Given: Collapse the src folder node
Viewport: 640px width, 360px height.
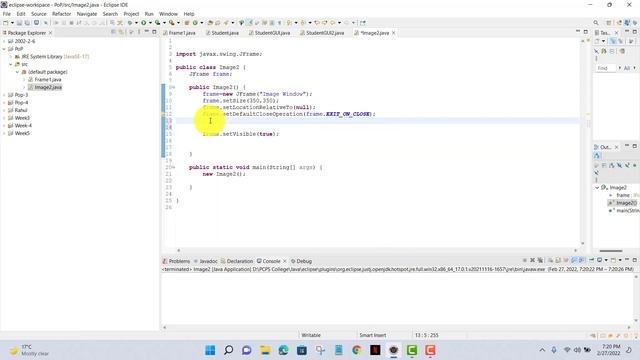Looking at the screenshot, I should [11, 64].
